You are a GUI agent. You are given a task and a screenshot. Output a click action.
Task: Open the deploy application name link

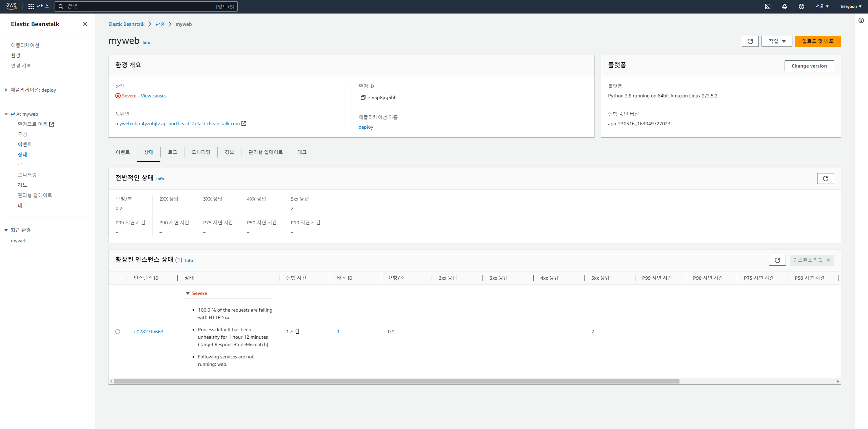coord(366,127)
